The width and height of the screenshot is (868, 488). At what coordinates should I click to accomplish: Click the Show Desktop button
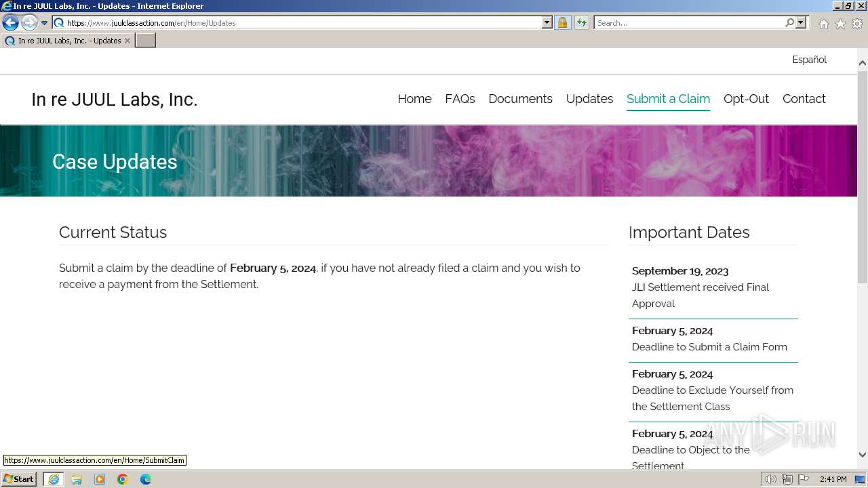861,479
